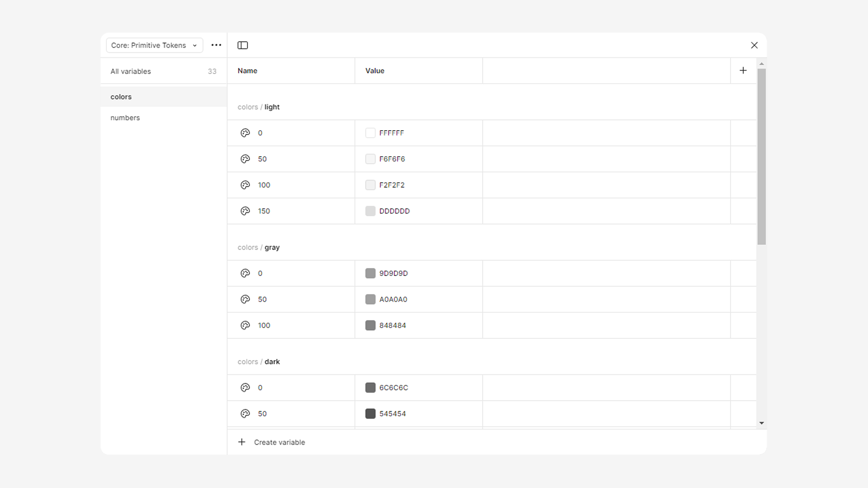Select the numbers group in sidebar
The image size is (868, 488).
click(125, 118)
